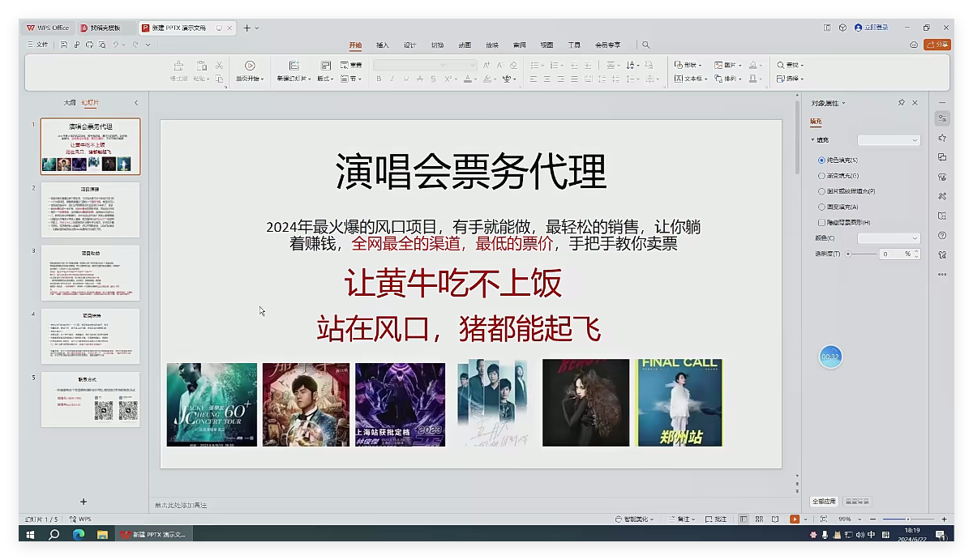This screenshot has width=973, height=560.
Task: Open the select (选择) dropdown
Action: click(791, 79)
